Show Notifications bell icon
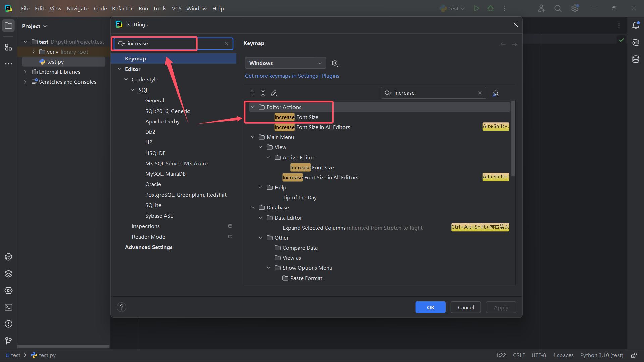Screen dimensions: 644x362 click(x=636, y=26)
